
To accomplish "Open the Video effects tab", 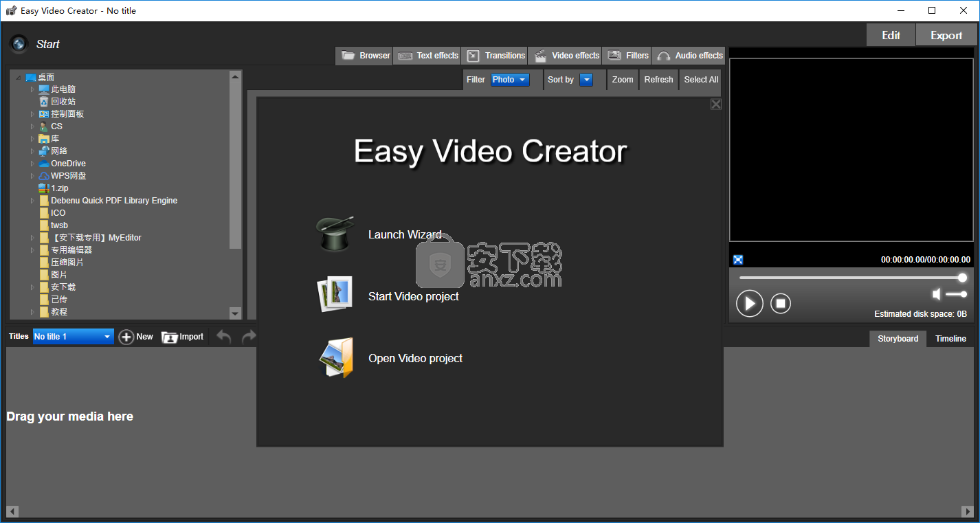I will [566, 56].
